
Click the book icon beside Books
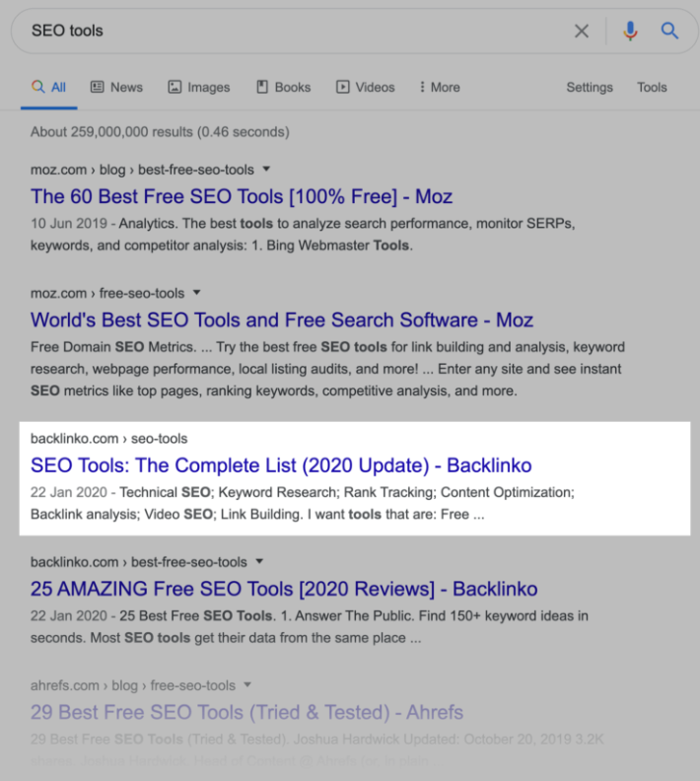[x=262, y=87]
